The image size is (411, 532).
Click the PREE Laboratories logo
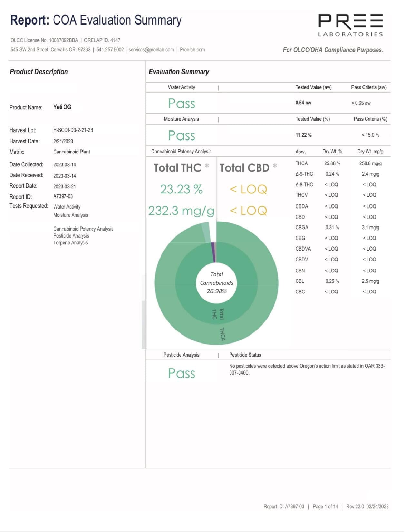click(350, 25)
